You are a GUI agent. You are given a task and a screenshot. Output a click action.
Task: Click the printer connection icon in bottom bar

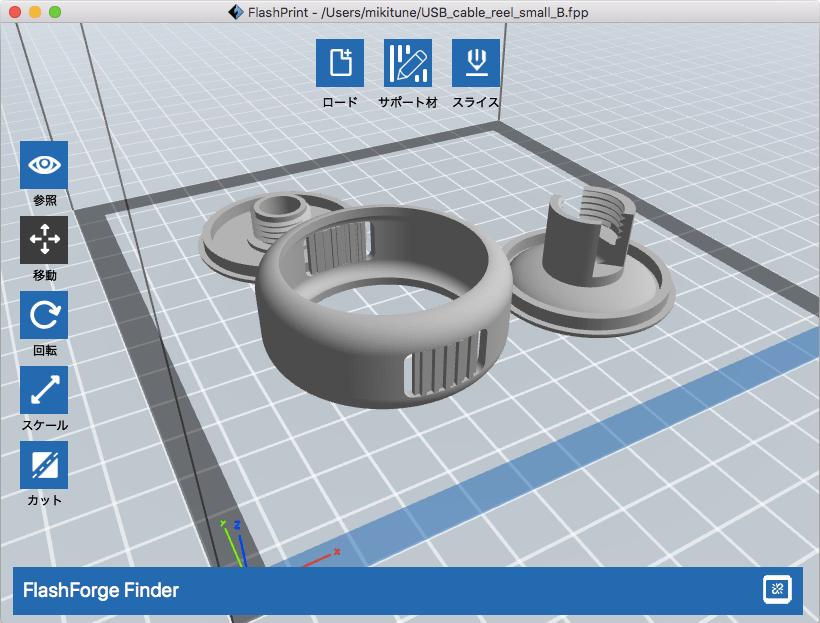777,590
